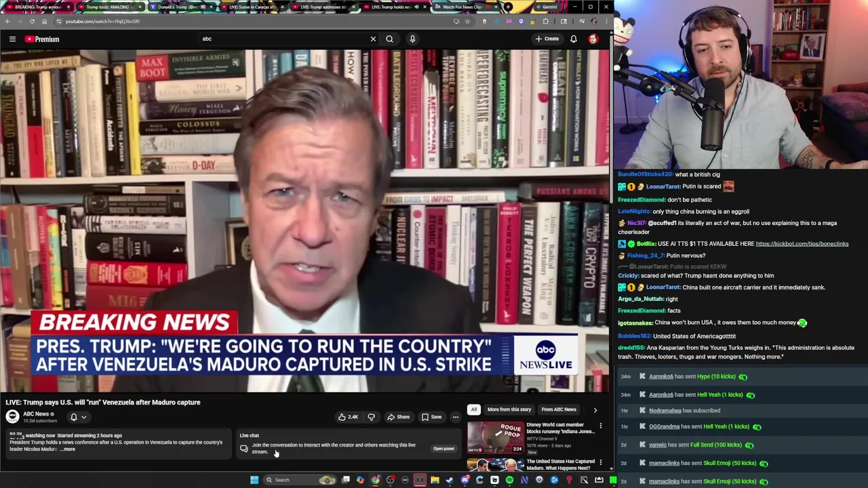Click chat username 'BundleOfSticks420'
868x488 pixels.
(645, 175)
